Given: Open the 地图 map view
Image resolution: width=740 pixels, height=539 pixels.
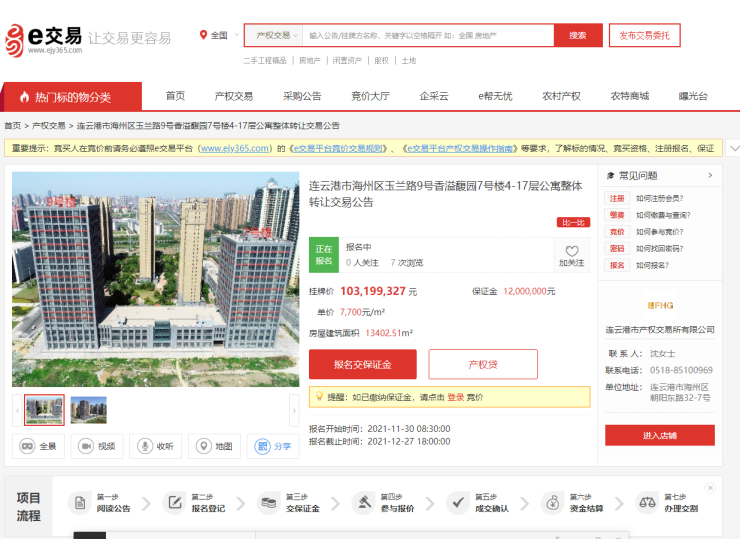Looking at the screenshot, I should point(214,446).
